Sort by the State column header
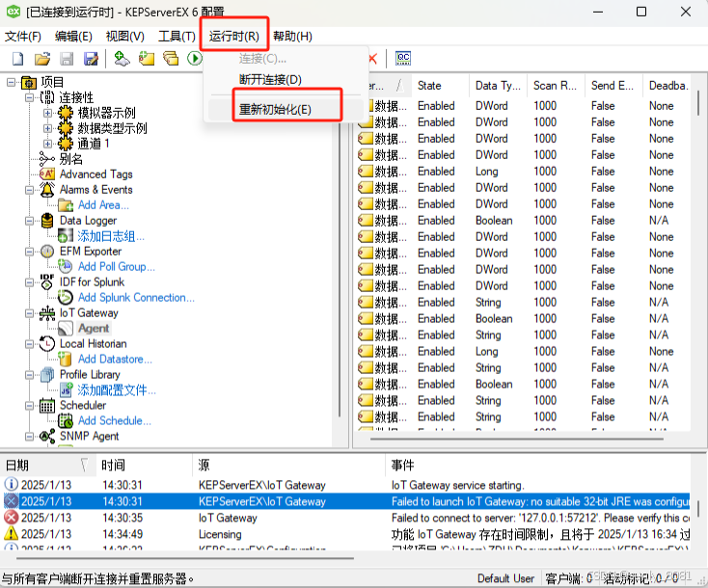 coord(440,85)
